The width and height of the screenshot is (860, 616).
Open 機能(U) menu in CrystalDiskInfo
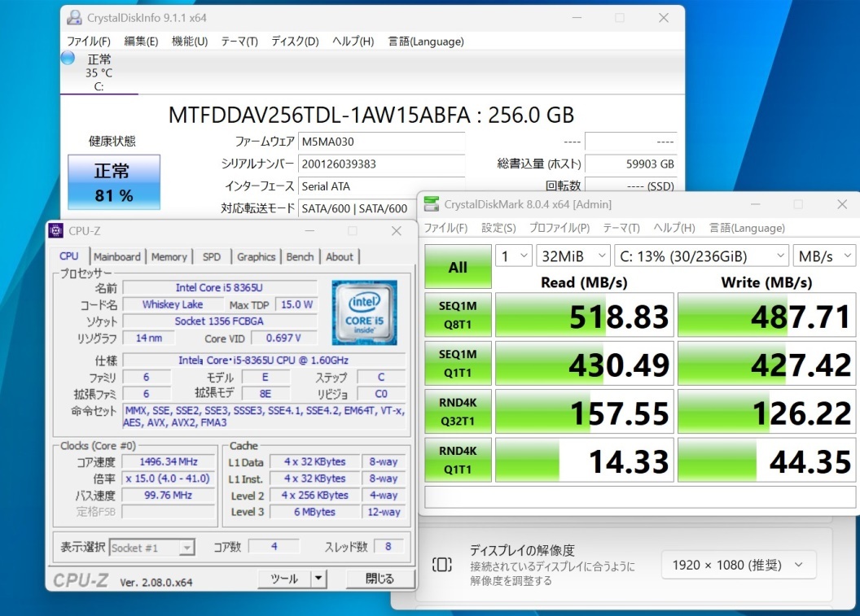click(x=190, y=42)
